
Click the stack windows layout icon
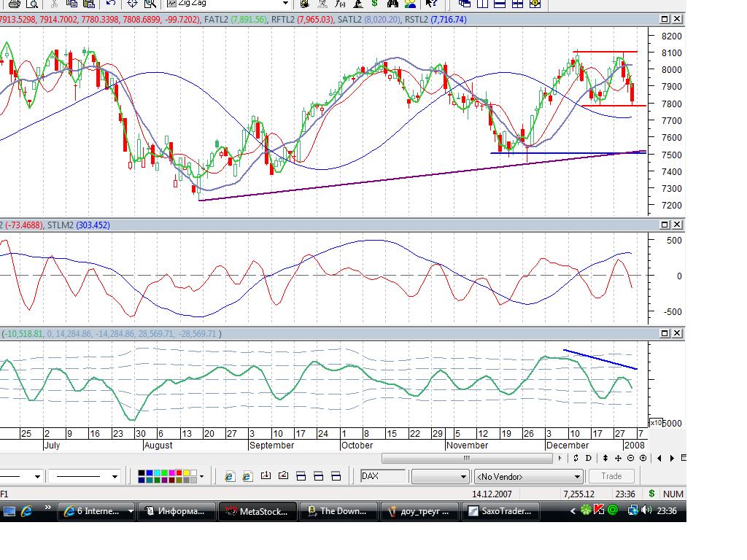point(500,4)
